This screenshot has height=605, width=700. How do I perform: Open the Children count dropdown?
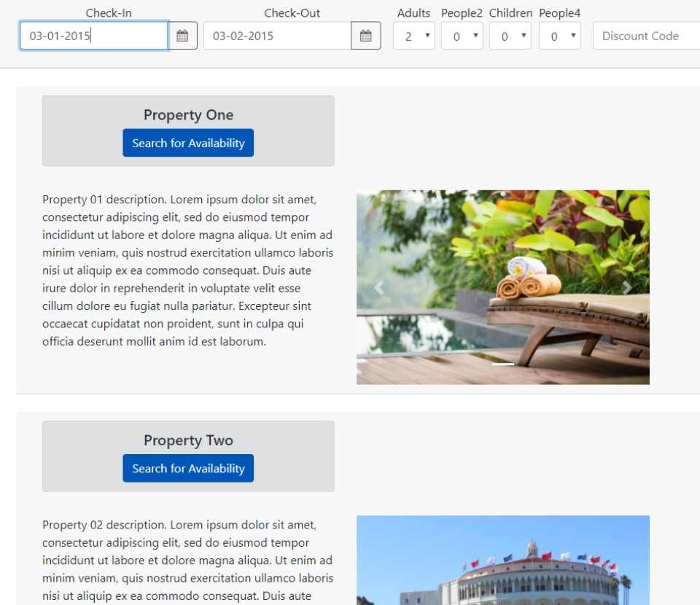(510, 35)
